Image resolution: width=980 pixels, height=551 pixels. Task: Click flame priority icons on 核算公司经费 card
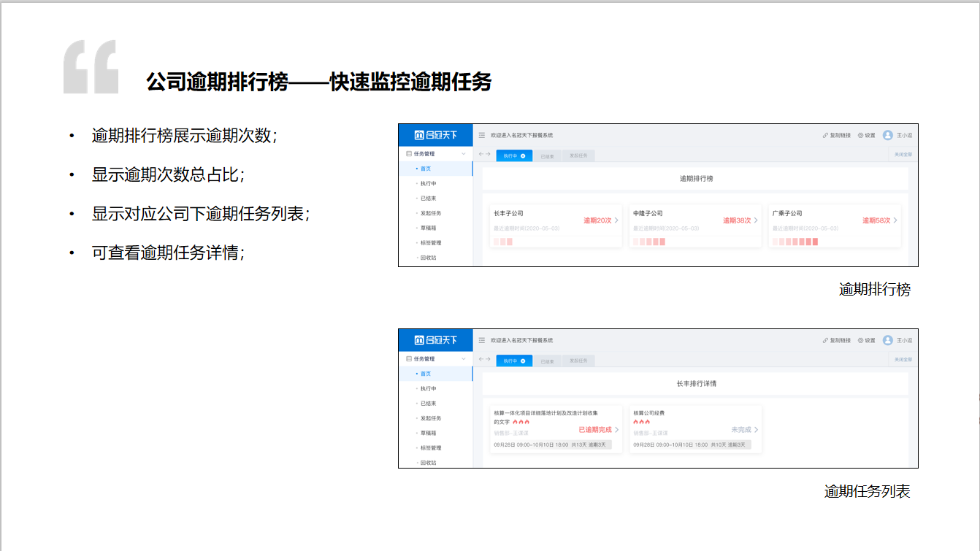(x=641, y=422)
